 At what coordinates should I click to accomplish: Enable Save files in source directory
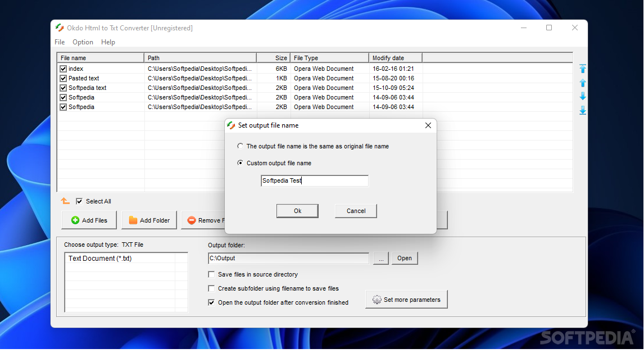(x=211, y=274)
